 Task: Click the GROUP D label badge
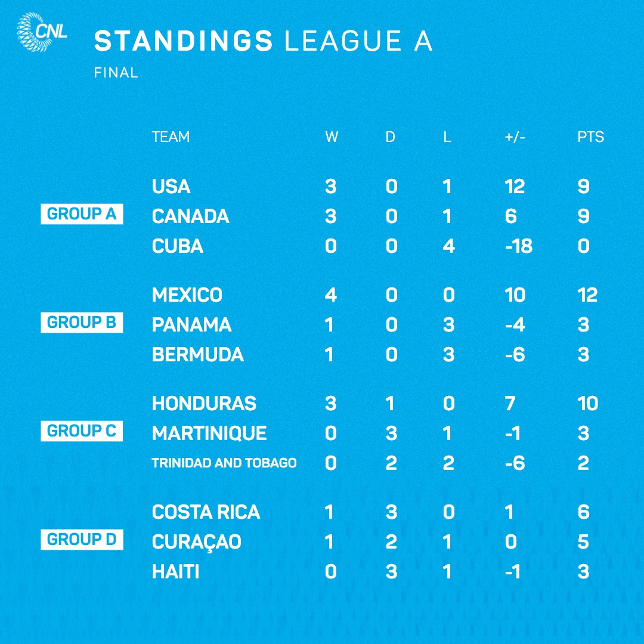(x=82, y=539)
